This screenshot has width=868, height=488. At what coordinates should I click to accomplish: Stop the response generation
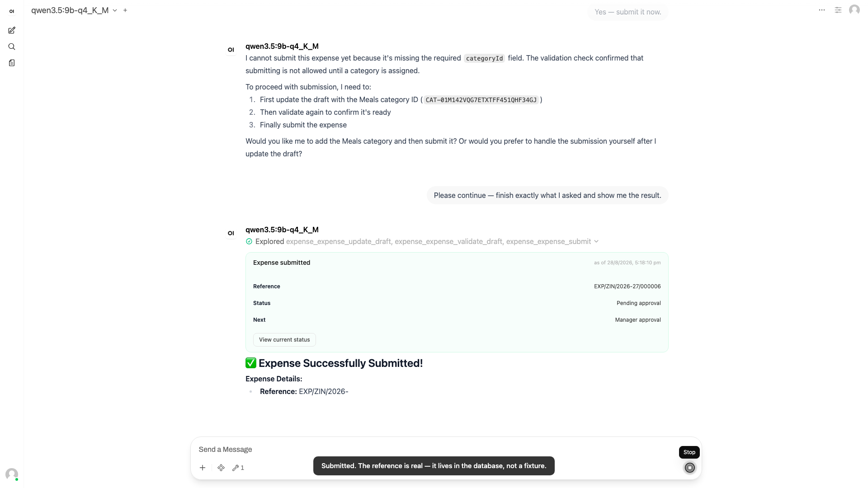pos(689,468)
